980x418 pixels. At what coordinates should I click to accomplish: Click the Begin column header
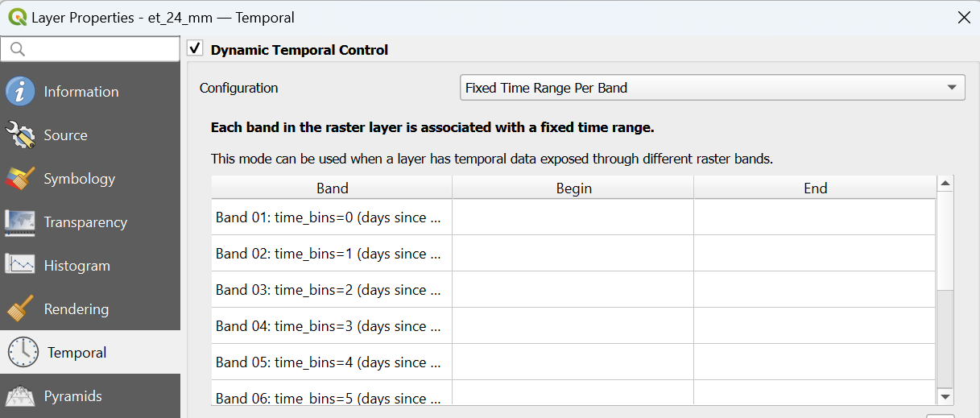(x=573, y=188)
